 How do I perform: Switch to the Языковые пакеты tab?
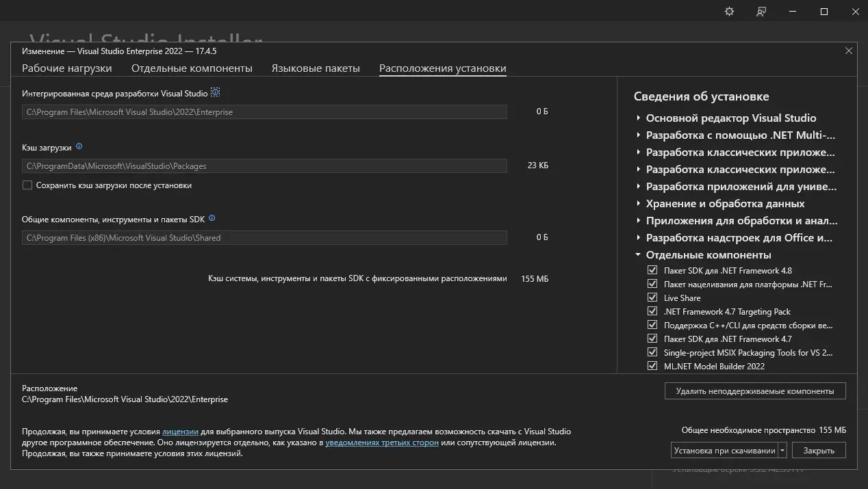(x=316, y=68)
